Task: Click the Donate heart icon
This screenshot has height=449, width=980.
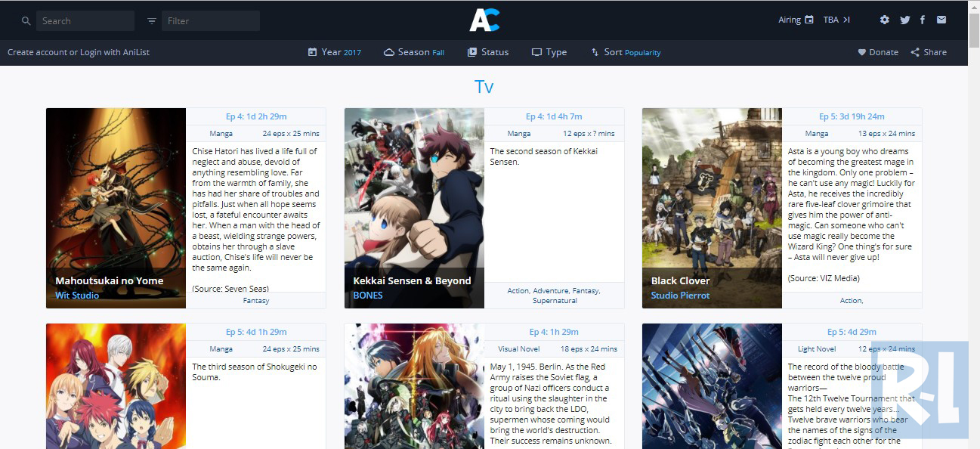Action: click(x=861, y=53)
